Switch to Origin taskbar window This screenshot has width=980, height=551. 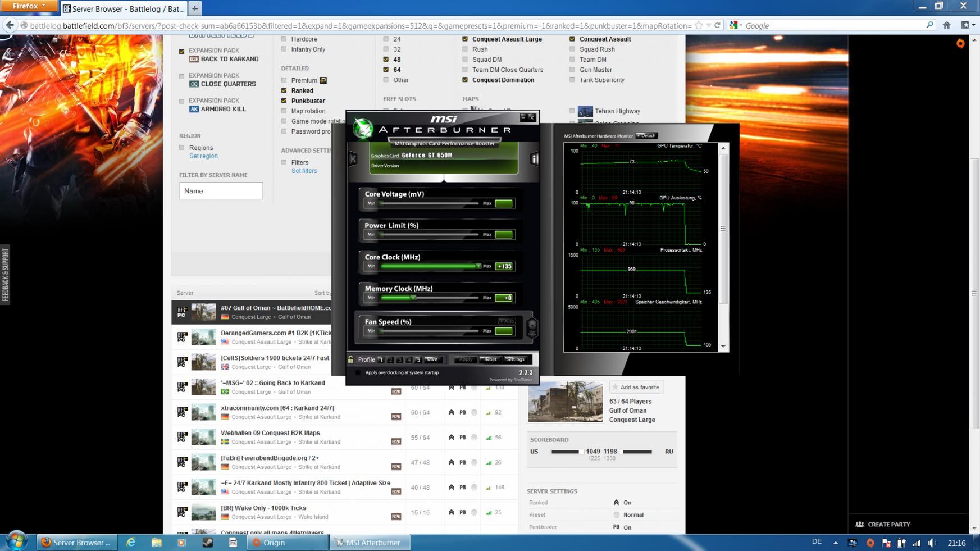pos(288,543)
